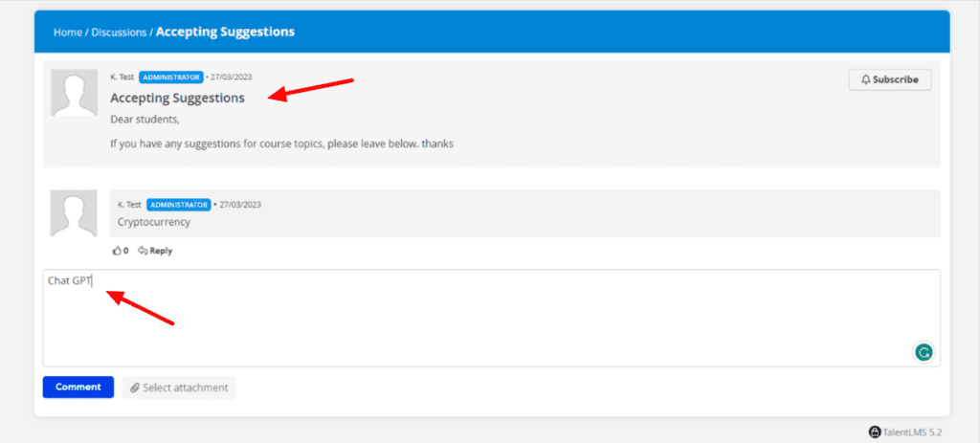Click the TalentLMS 5.2 footer logo
The width and height of the screenshot is (980, 443).
tap(905, 432)
